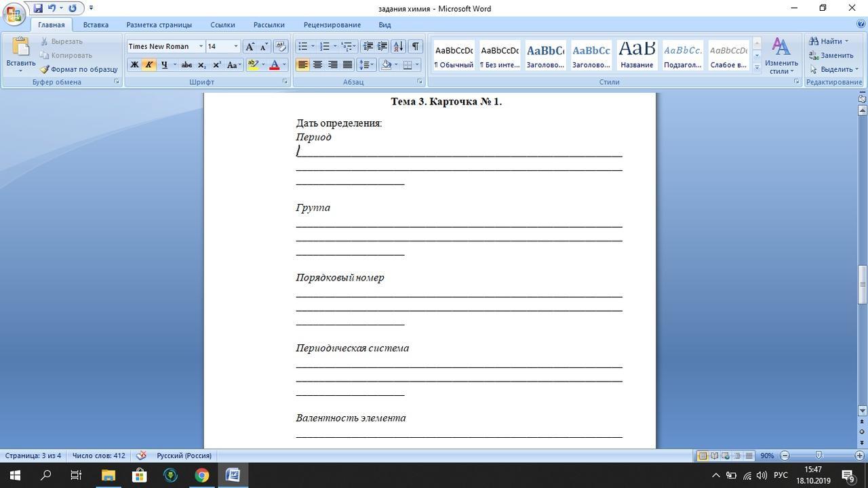Center-align the paragraph

317,65
